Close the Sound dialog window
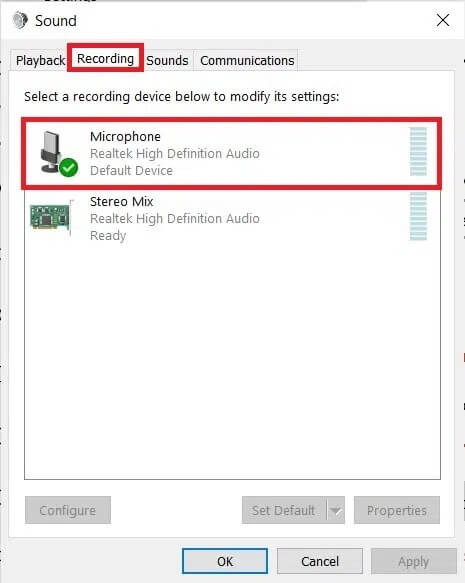Image resolution: width=465 pixels, height=583 pixels. point(443,20)
